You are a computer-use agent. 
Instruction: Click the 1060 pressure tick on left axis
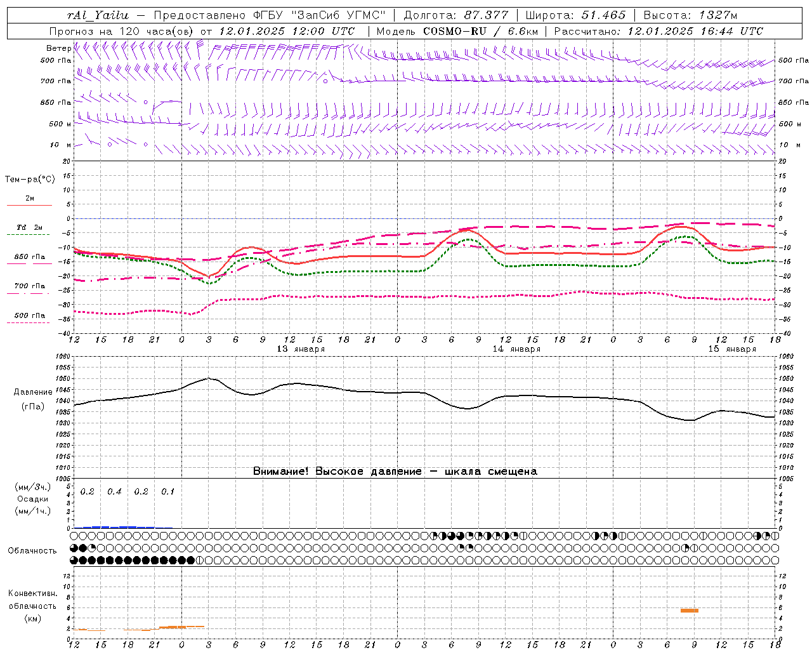point(63,357)
